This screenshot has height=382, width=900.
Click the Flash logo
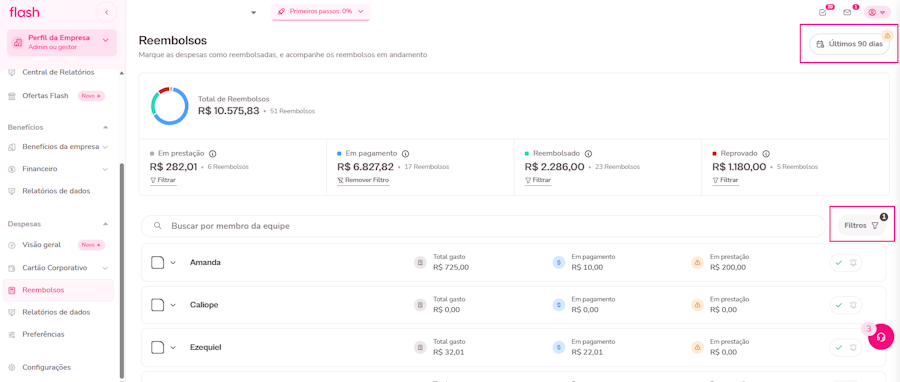tap(24, 11)
